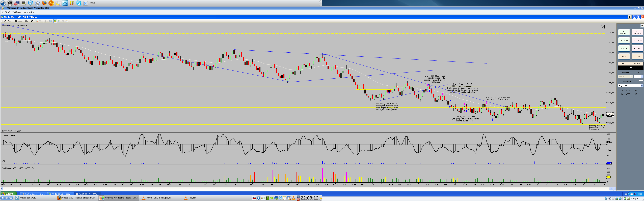
Task: Toggle the indicators chart icon
Action: 59,21
